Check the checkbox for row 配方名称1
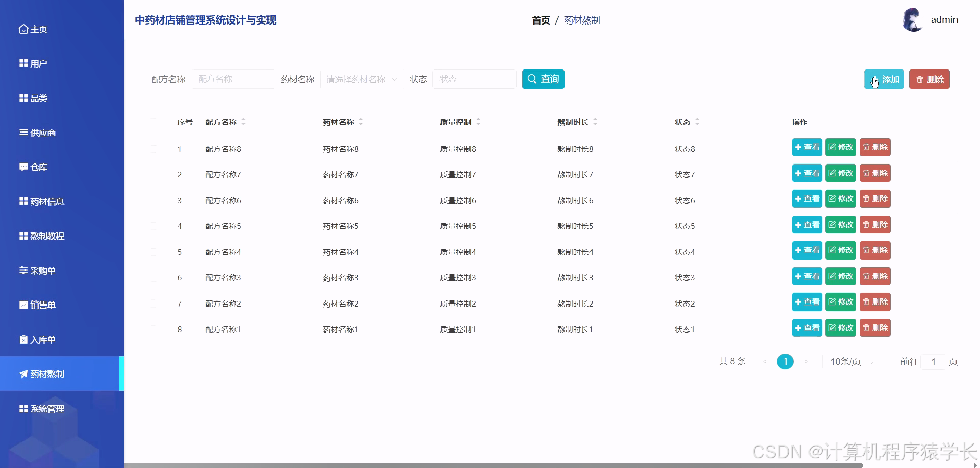Screen dimensions: 980x468 154,329
